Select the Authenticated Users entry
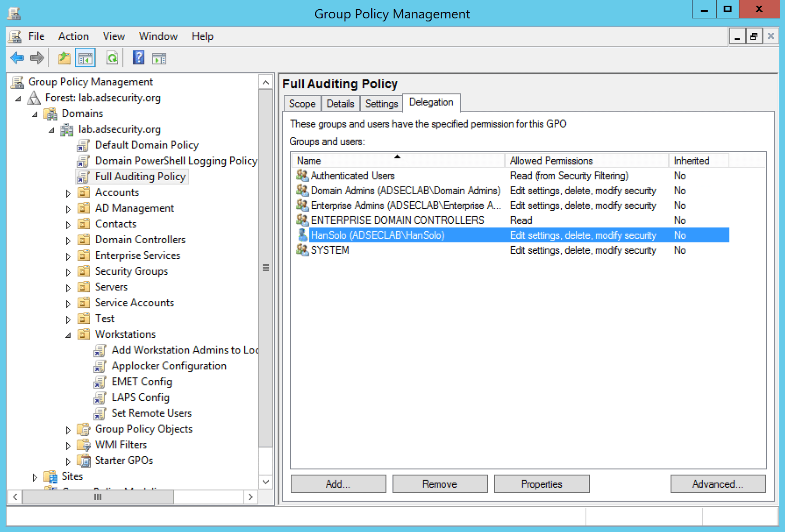Viewport: 785px width, 532px height. (352, 175)
